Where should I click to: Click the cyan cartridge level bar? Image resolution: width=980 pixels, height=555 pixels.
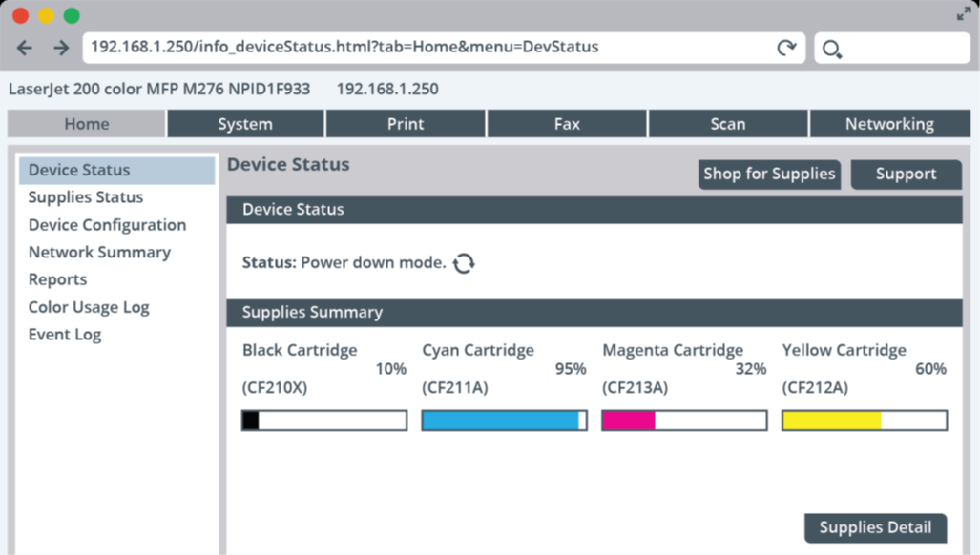point(505,421)
